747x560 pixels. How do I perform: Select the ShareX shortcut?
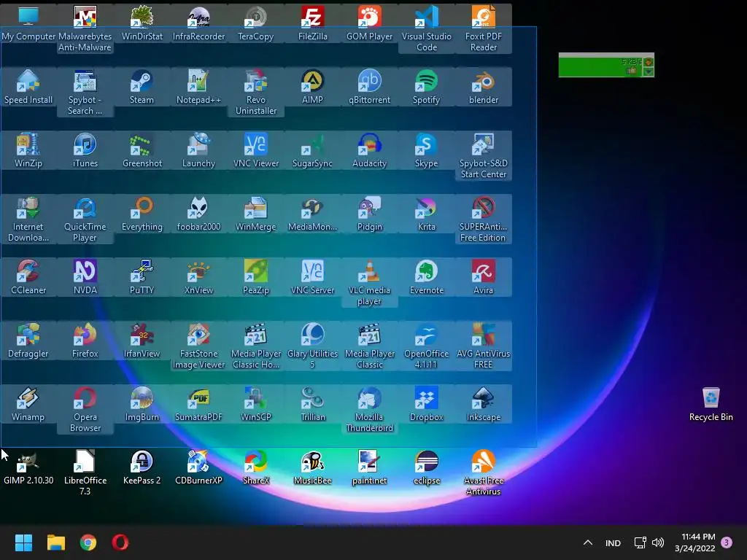point(256,467)
